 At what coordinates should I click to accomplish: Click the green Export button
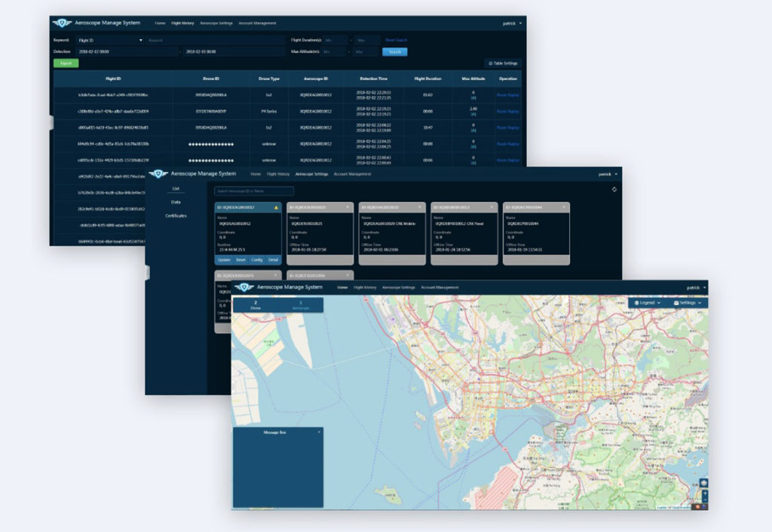66,63
